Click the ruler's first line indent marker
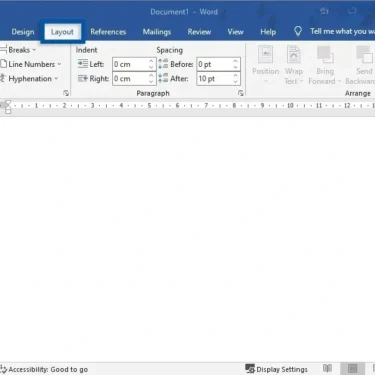Image resolution: width=375 pixels, height=375 pixels. [x=8, y=103]
